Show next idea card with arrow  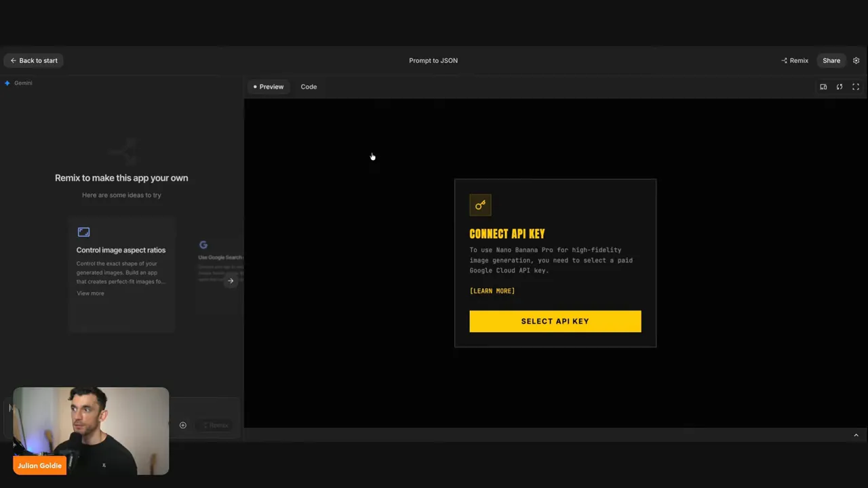[231, 281]
